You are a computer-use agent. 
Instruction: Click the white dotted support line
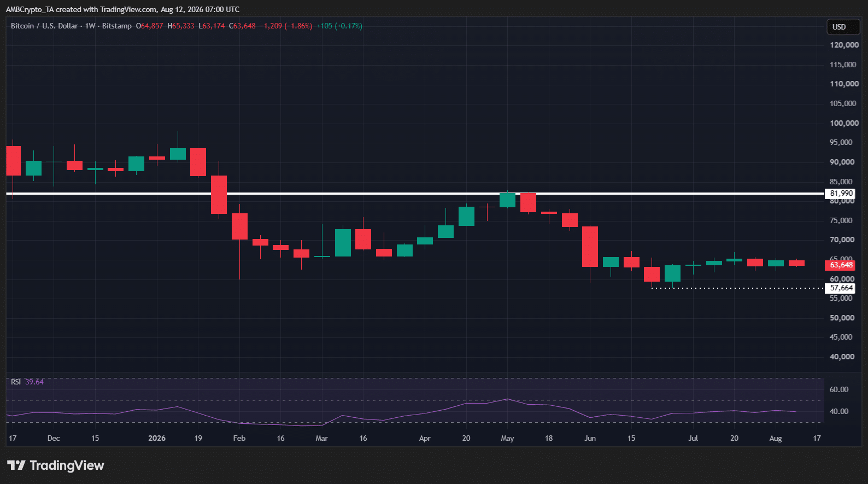tap(737, 288)
